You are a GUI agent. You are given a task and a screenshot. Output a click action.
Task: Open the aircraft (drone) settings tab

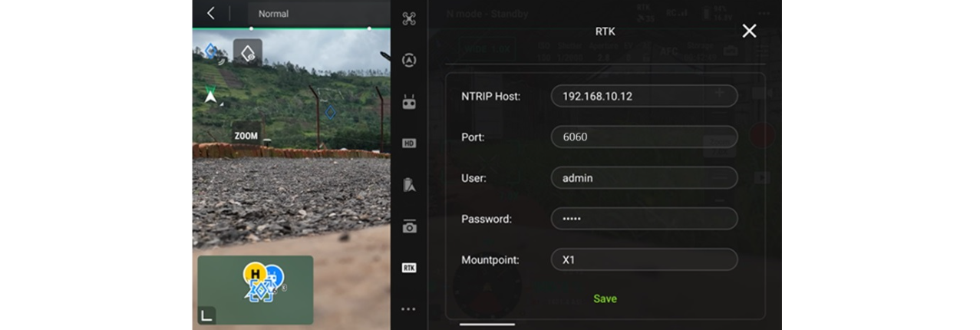pos(409,19)
